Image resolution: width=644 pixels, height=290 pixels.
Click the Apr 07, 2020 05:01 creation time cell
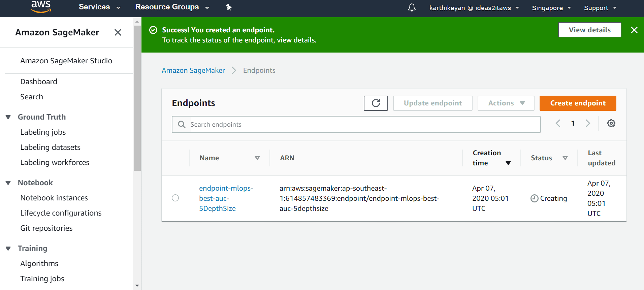[490, 198]
